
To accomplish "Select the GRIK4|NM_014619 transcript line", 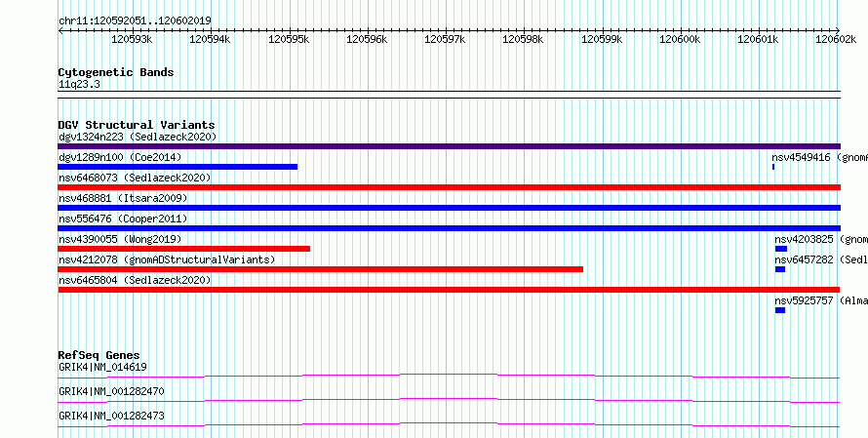I will pos(449,377).
